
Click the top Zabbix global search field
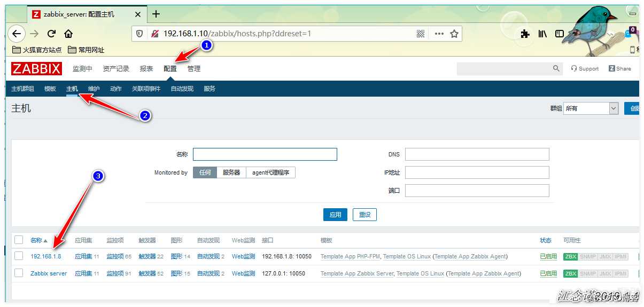(504, 68)
